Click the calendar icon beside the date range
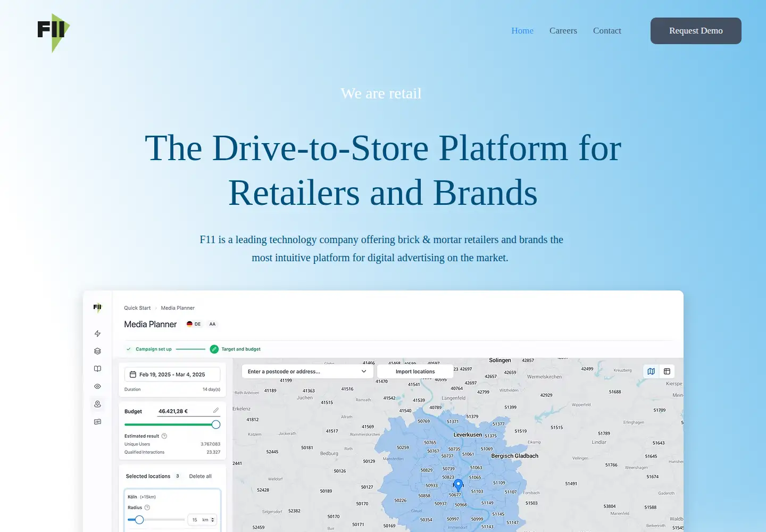Screen dimensions: 766x532 [133, 375]
